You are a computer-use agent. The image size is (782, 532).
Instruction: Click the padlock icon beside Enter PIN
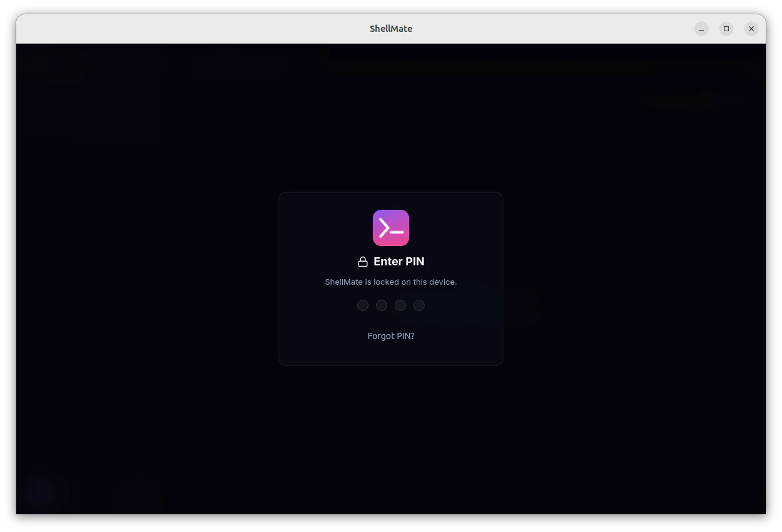(363, 262)
